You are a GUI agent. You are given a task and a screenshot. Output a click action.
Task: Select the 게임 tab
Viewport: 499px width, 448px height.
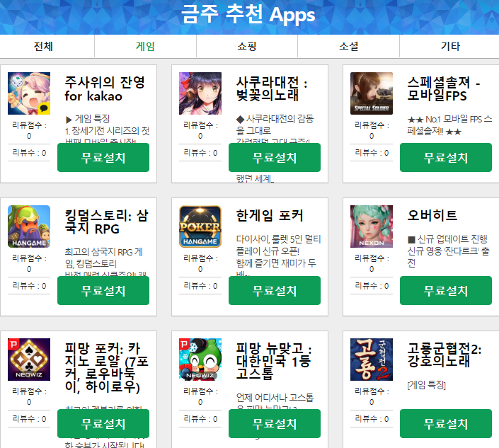(x=145, y=46)
